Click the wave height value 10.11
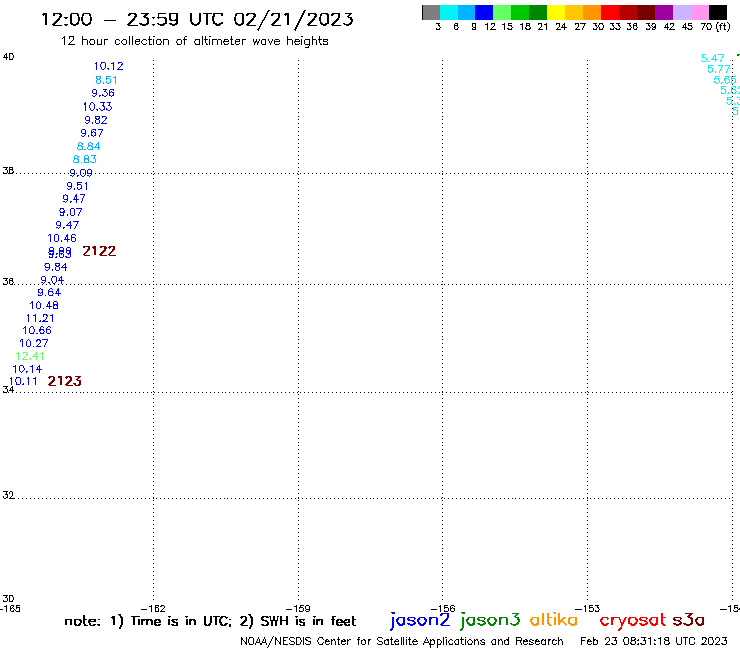740x650 pixels. pos(23,381)
